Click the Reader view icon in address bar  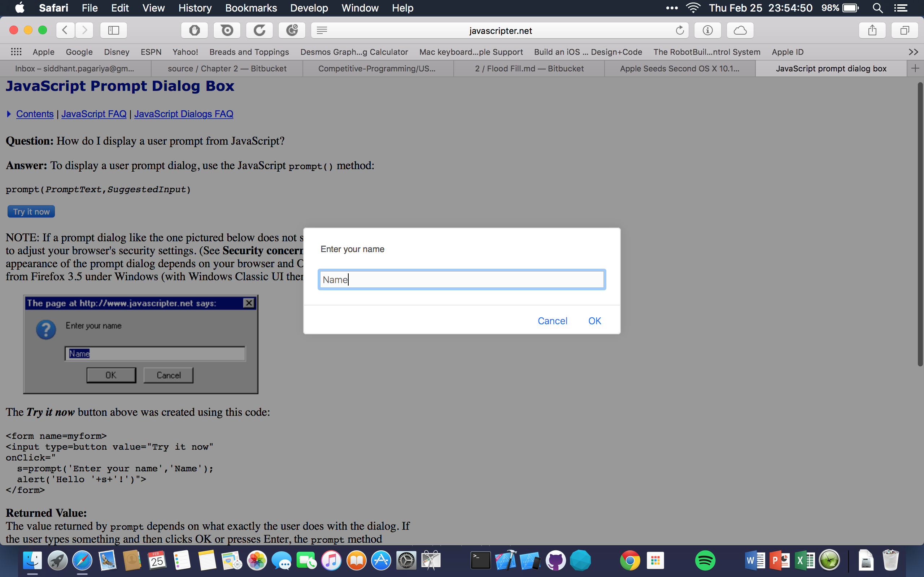point(322,30)
